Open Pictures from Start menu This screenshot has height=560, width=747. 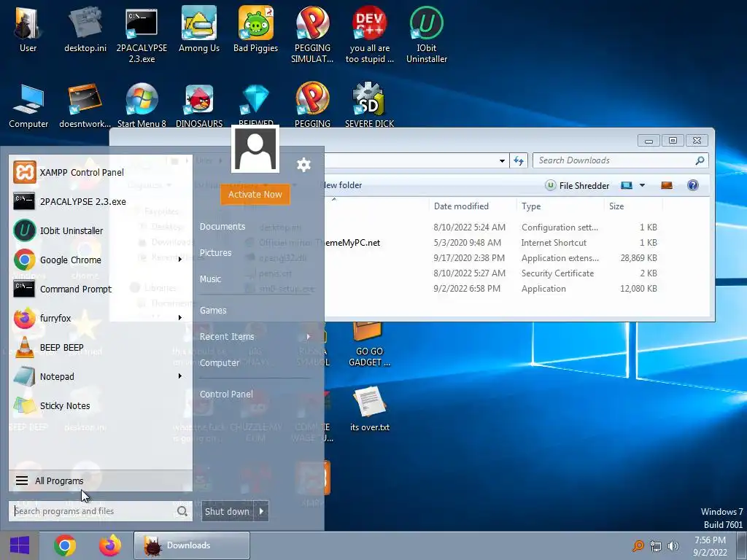[215, 253]
